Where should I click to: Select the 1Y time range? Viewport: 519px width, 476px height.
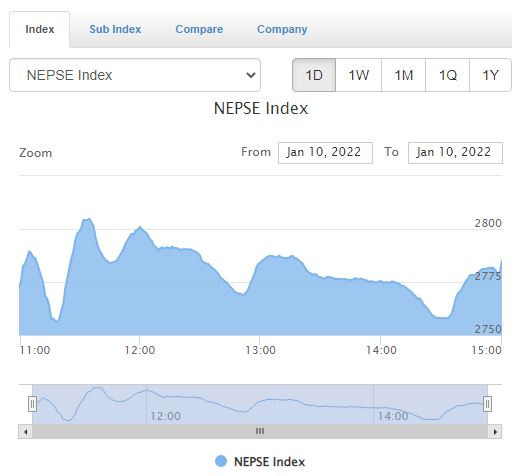click(x=490, y=75)
